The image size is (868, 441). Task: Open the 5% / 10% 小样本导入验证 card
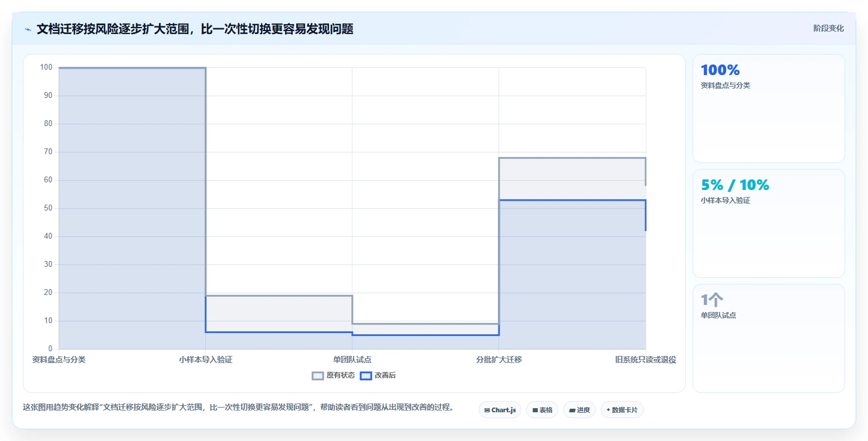(x=768, y=223)
